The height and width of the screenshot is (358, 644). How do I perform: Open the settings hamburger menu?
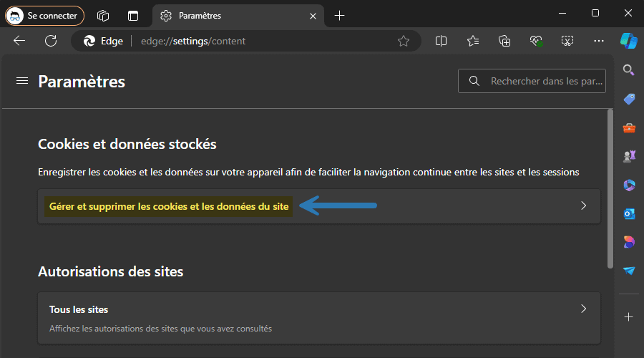pos(22,81)
